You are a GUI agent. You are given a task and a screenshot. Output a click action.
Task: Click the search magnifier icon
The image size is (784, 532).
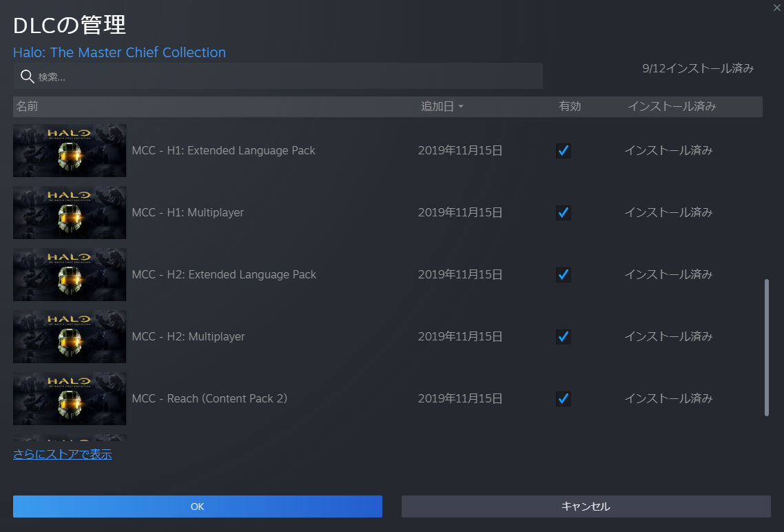tap(27, 76)
